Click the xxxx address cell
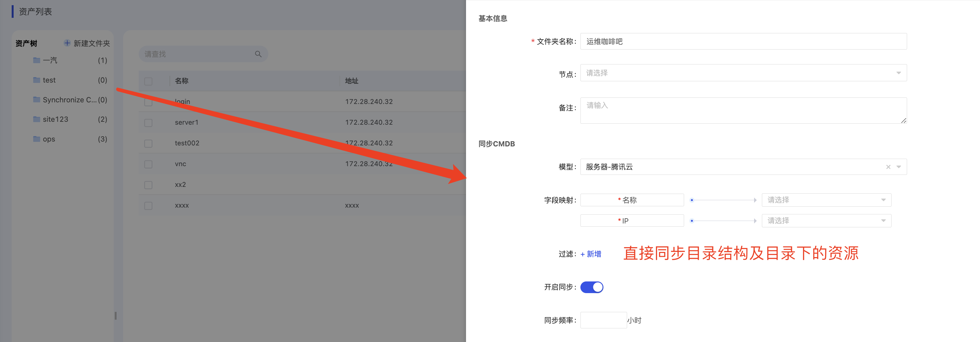Viewport: 980px width, 342px height. 352,206
